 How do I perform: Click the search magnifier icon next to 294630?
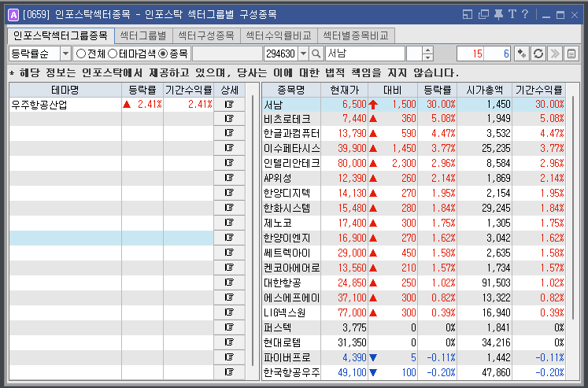point(316,54)
